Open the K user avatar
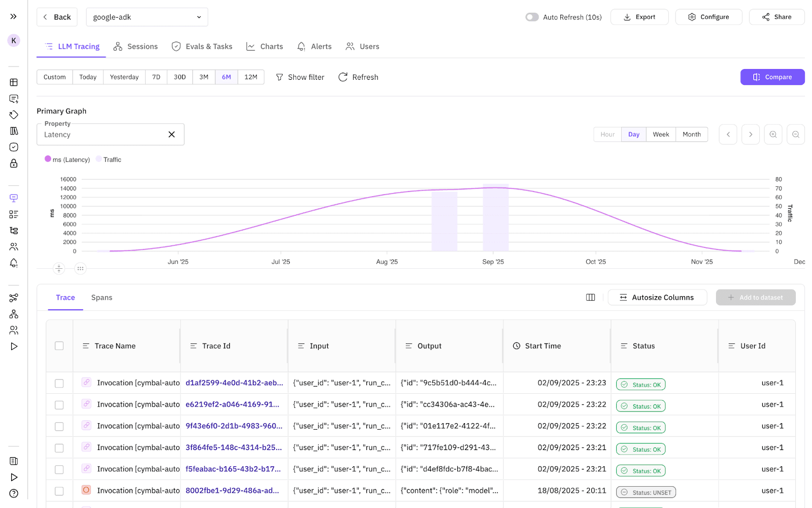 pyautogui.click(x=14, y=41)
